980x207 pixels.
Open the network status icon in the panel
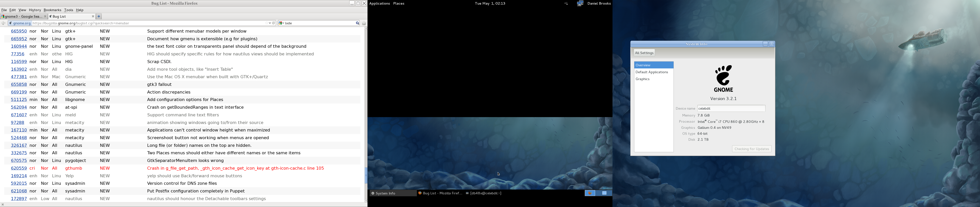coord(580,3)
